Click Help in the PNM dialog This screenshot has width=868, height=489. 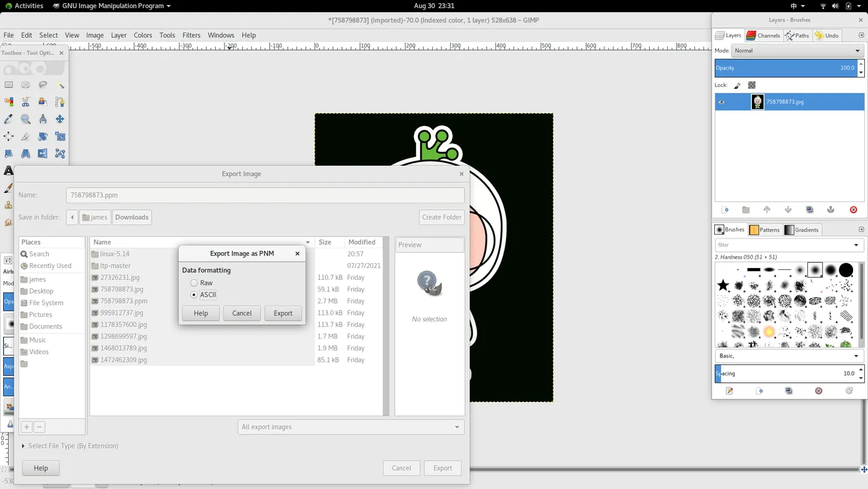[201, 313]
